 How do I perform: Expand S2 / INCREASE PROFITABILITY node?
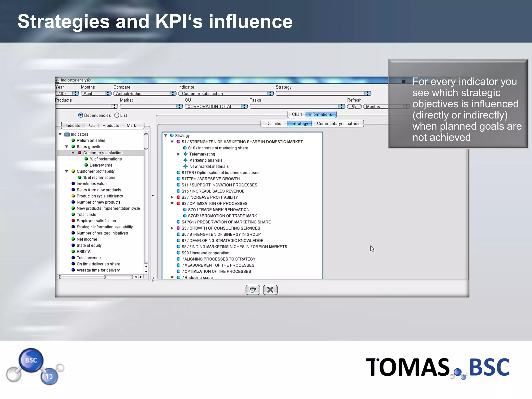[x=172, y=197]
